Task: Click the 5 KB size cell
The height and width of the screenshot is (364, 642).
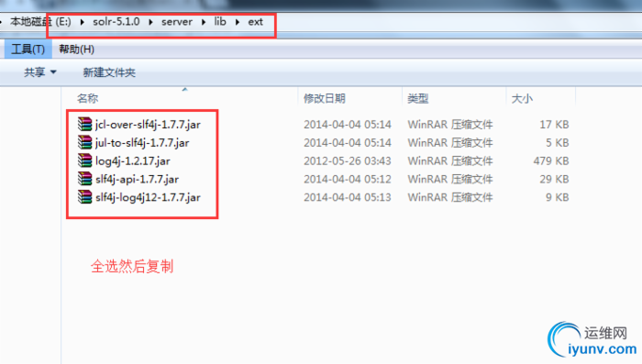Action: [558, 142]
